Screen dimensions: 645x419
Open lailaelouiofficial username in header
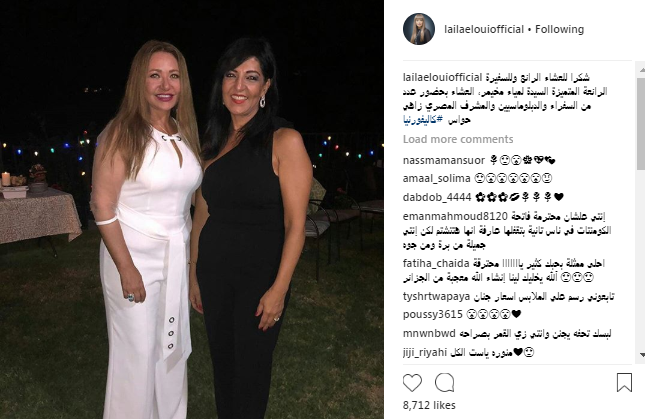pyautogui.click(x=484, y=29)
